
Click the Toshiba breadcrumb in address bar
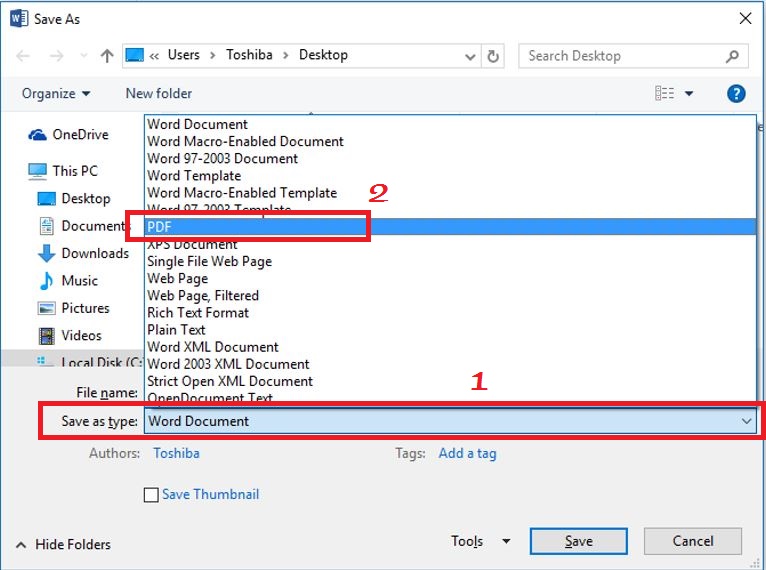coord(249,55)
